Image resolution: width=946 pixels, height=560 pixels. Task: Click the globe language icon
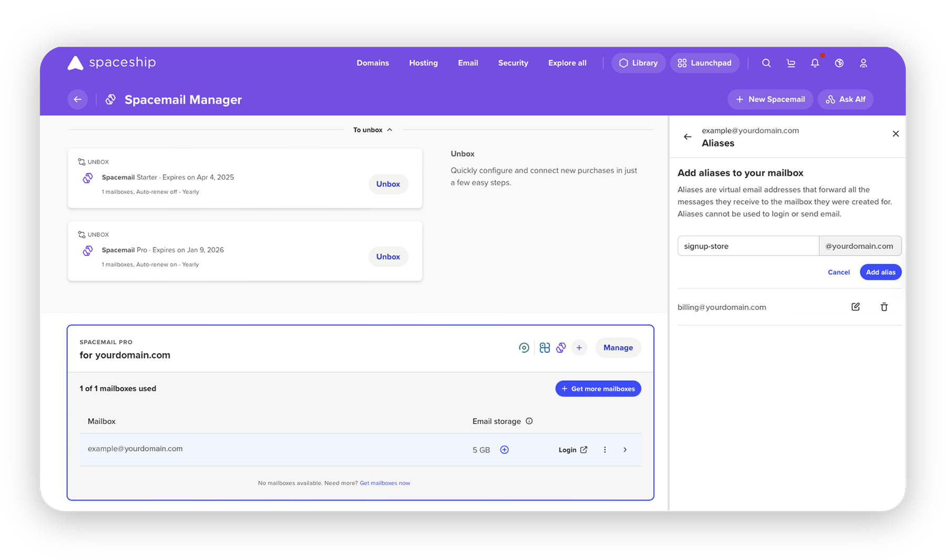[839, 63]
